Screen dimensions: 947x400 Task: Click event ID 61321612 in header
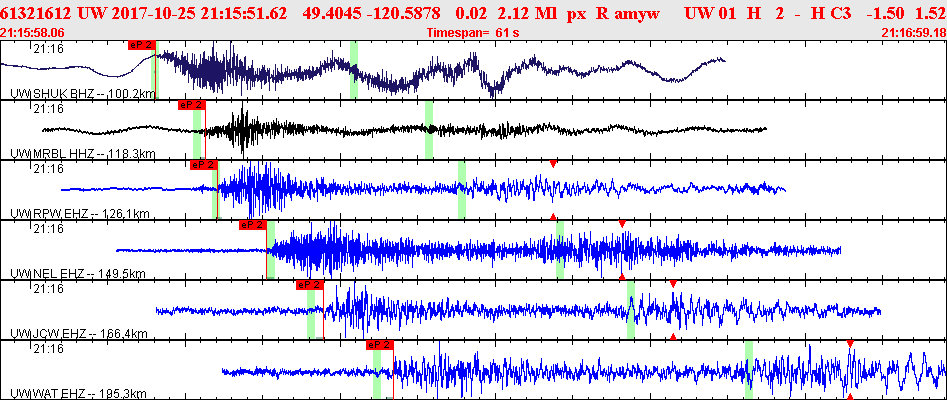tap(37, 13)
